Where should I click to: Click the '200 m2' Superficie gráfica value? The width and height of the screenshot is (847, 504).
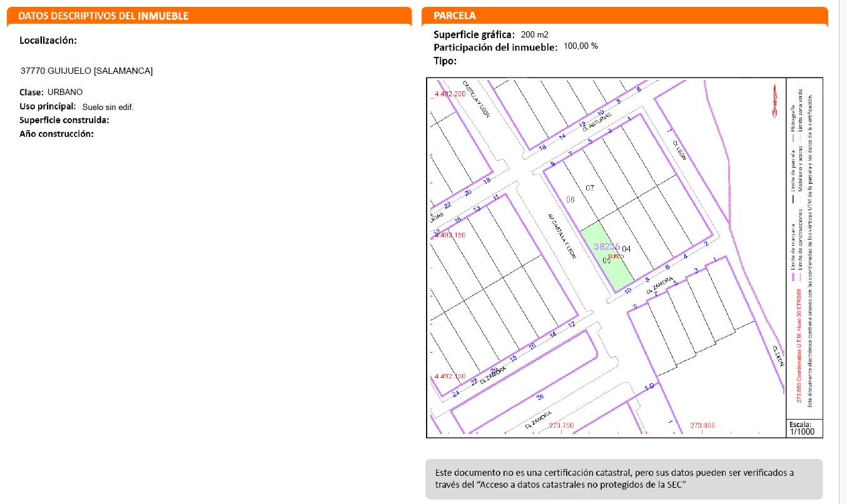pos(534,34)
